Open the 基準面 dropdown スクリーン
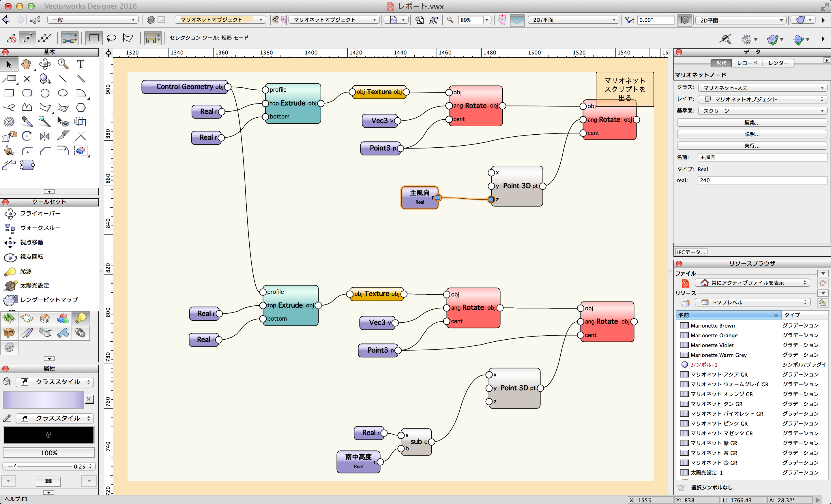Image resolution: width=831 pixels, height=504 pixels. click(x=762, y=111)
